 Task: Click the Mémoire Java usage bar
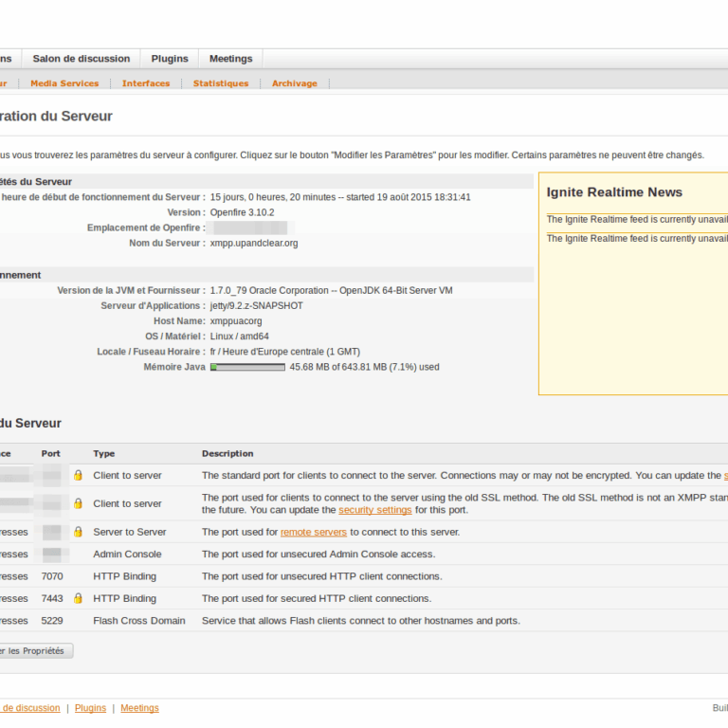247,367
